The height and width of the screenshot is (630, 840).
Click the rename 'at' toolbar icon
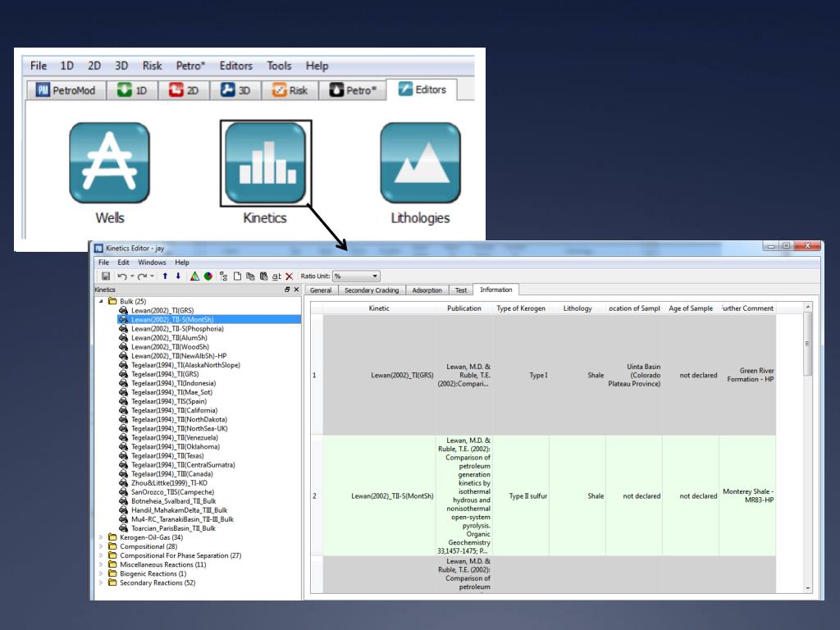276,276
